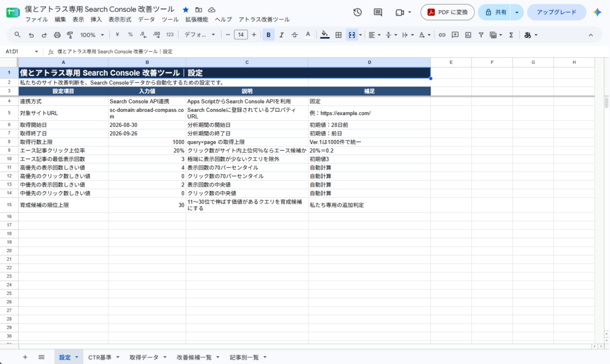Open the fill color bucket picker
Viewport: 610px width, 364px height.
pos(325,35)
